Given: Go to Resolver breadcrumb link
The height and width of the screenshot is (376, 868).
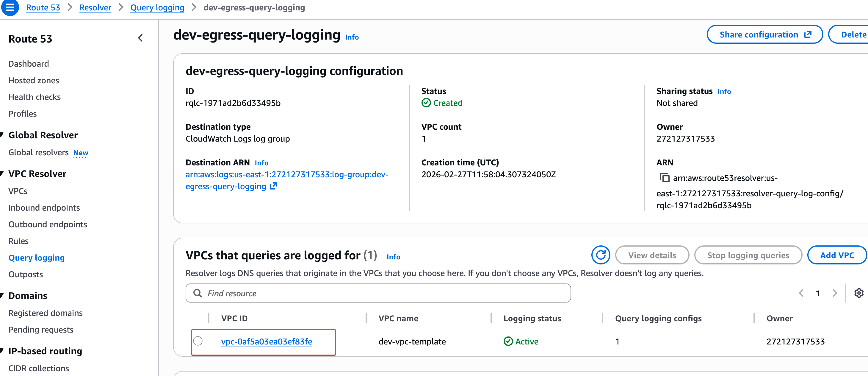Looking at the screenshot, I should point(95,7).
